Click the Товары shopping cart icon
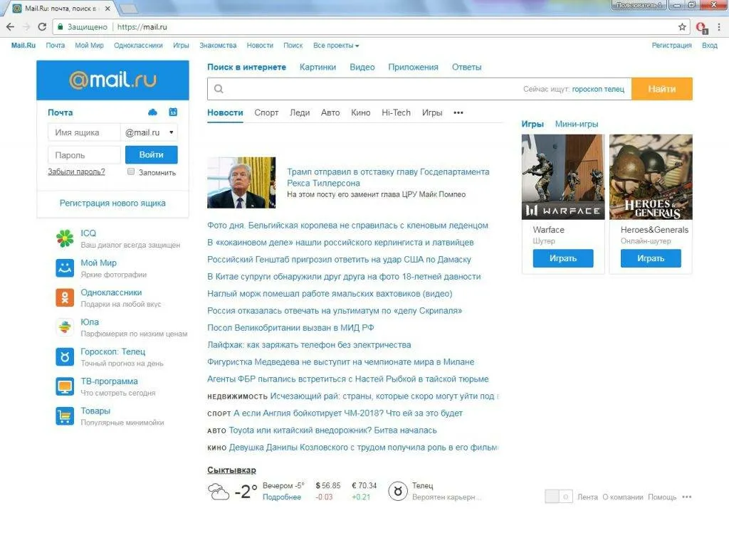729x560 pixels. [x=65, y=416]
